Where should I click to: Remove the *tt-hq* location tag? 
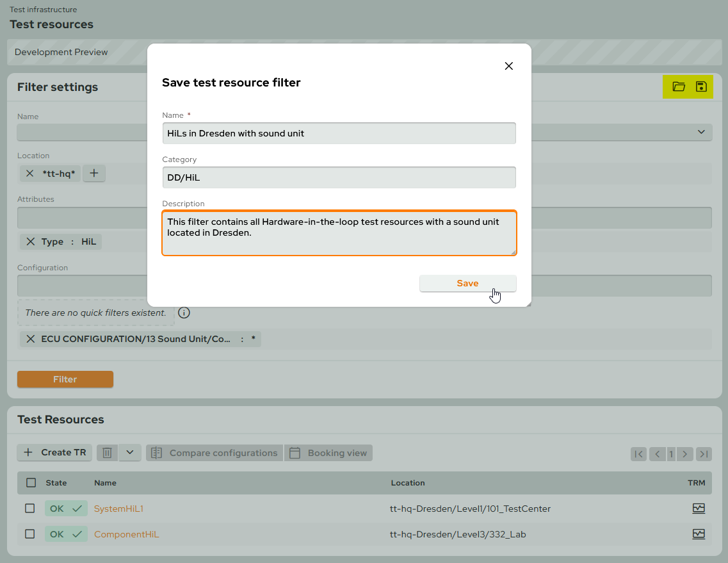(x=30, y=173)
